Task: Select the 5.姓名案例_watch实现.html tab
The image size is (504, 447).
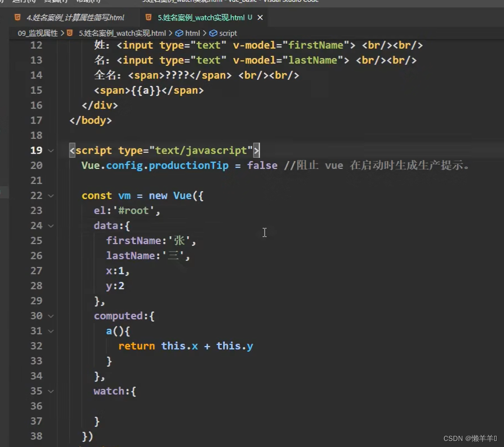Action: [x=201, y=18]
